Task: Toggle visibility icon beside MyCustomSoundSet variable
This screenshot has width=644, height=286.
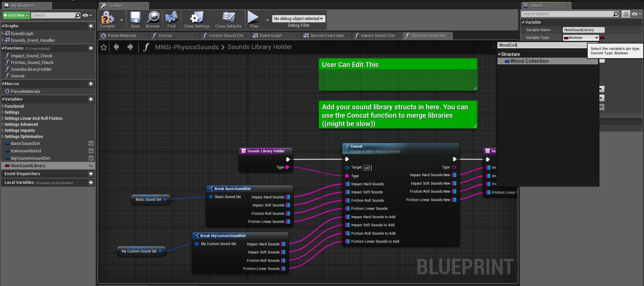Action: point(91,158)
